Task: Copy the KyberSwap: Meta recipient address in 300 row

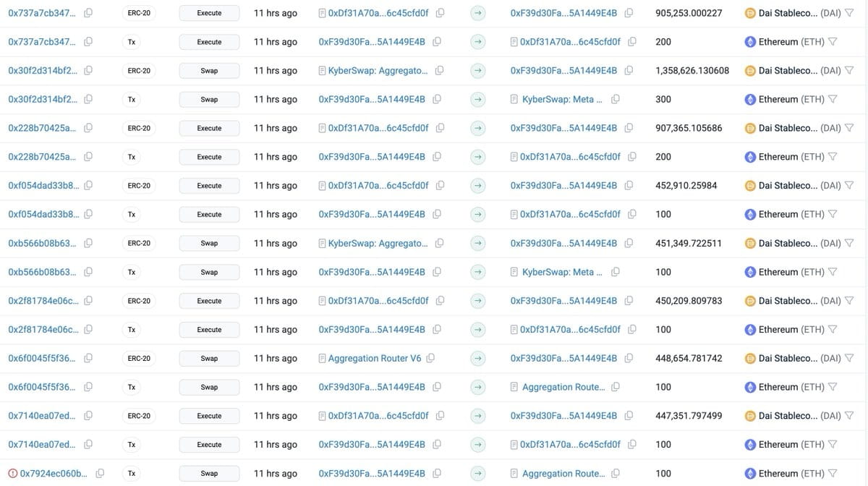Action: pyautogui.click(x=616, y=99)
